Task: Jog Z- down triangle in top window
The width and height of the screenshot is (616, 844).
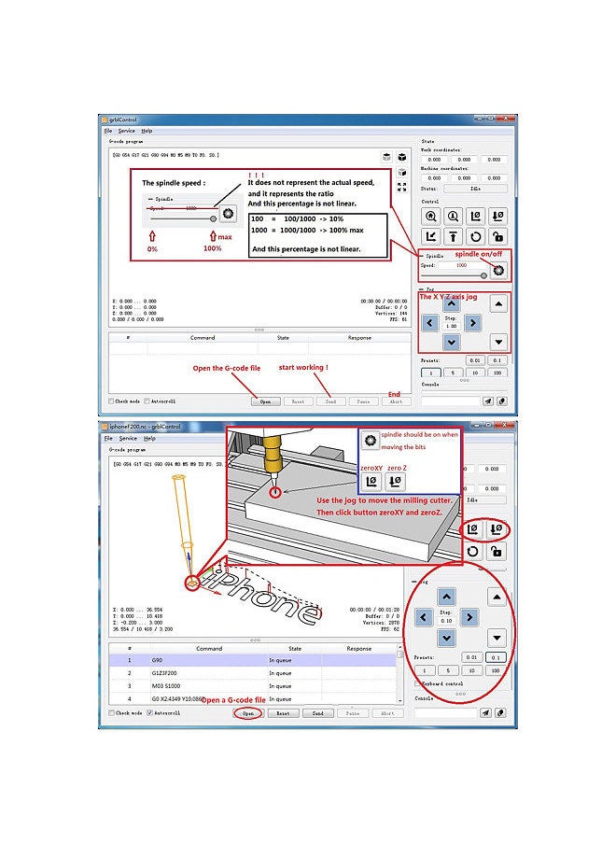Action: (498, 342)
